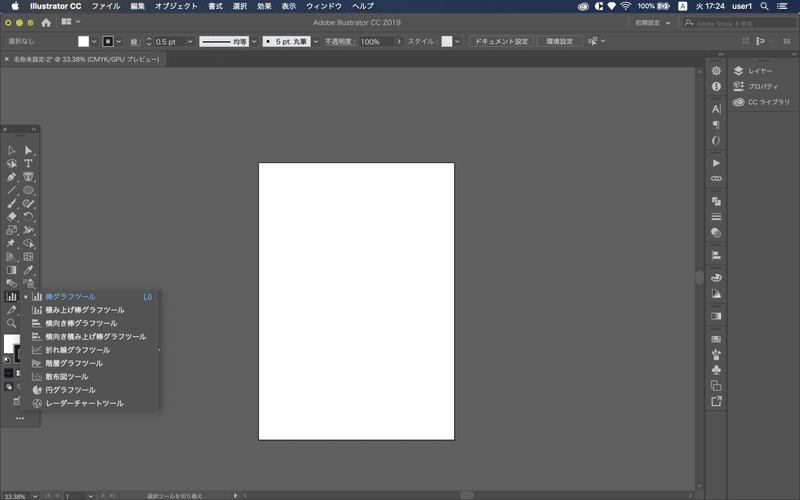
Task: Open the オブジェクト menu
Action: coord(176,6)
